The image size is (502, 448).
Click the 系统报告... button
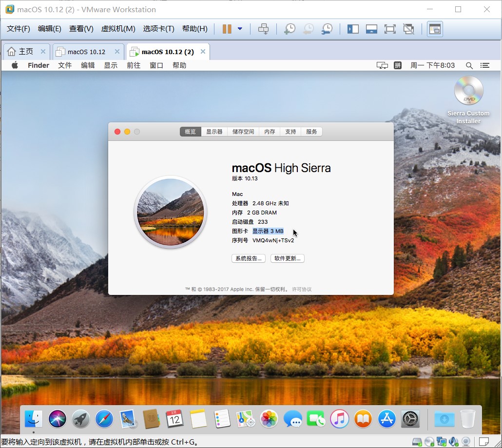tap(249, 258)
